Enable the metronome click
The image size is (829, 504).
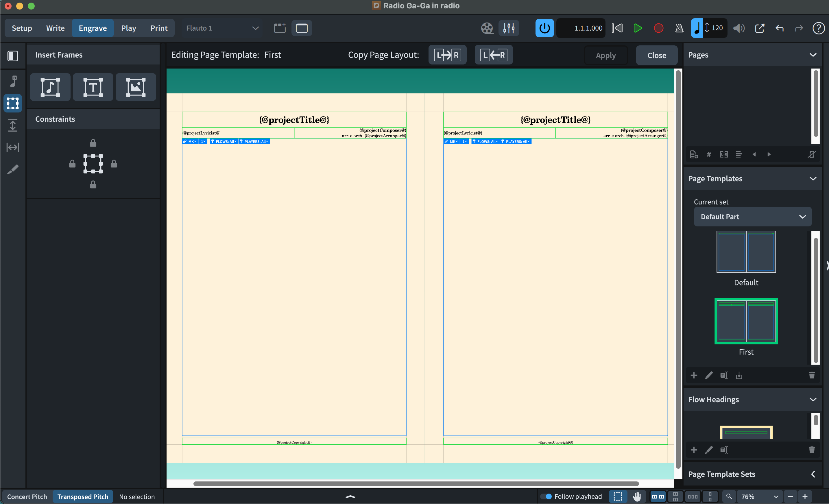[x=679, y=28]
